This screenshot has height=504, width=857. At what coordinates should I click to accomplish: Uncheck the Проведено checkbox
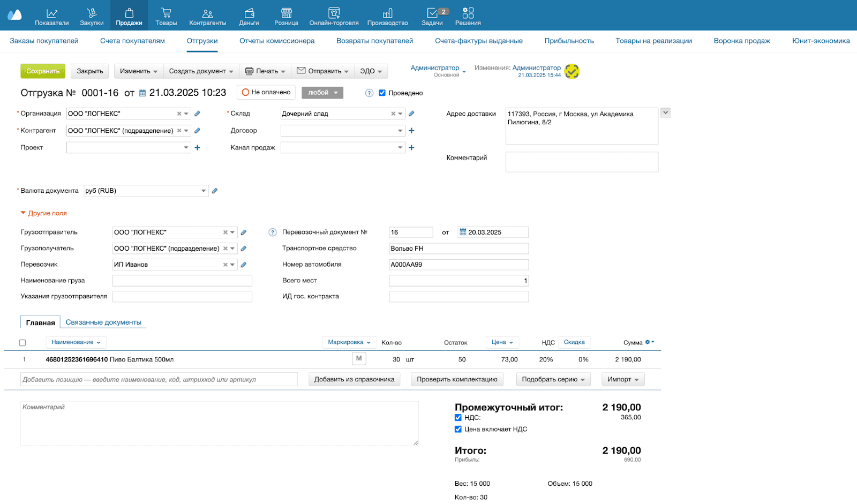tap(382, 93)
